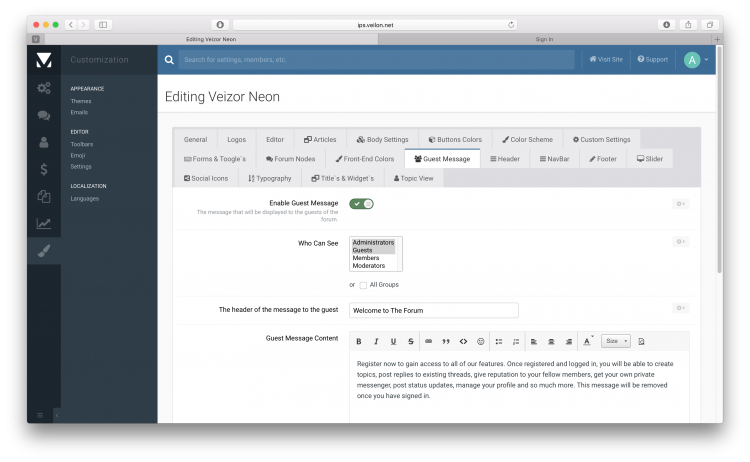This screenshot has width=750, height=462.
Task: Open Pages documents icon in sidebar
Action: coord(44,196)
